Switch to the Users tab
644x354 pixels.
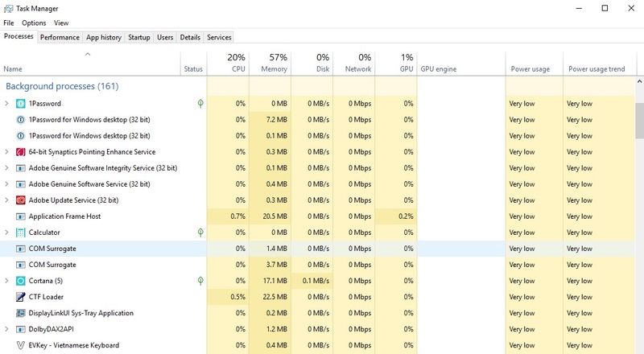[165, 37]
